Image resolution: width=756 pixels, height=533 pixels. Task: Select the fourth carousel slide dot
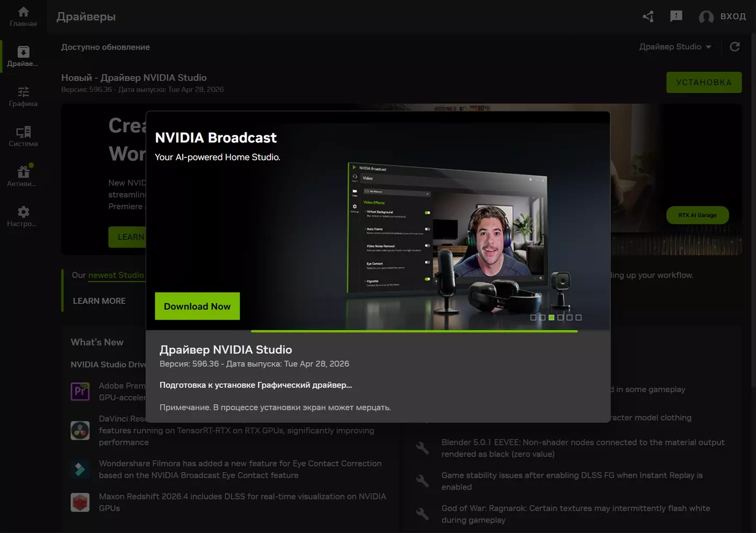561,317
